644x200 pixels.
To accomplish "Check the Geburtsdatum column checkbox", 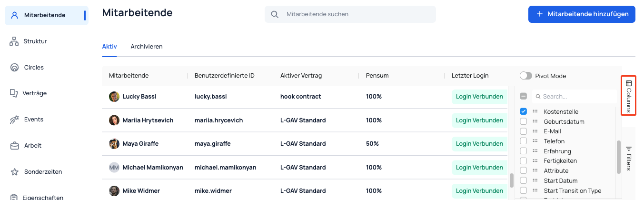I will pyautogui.click(x=524, y=121).
